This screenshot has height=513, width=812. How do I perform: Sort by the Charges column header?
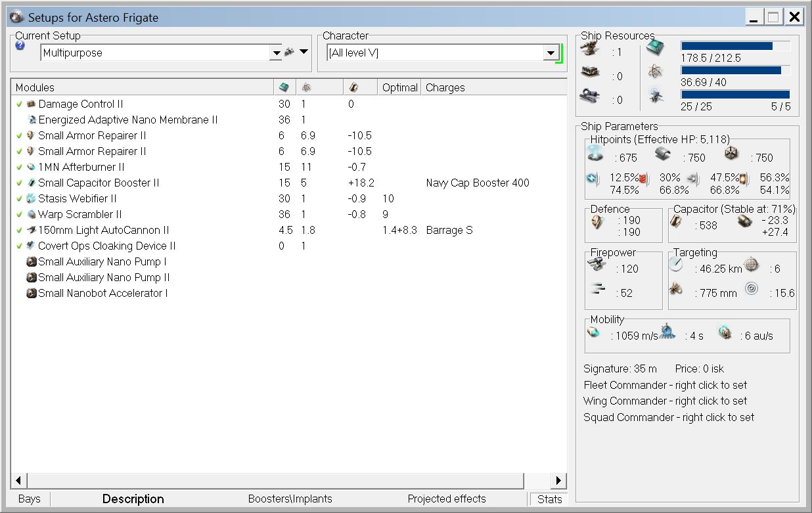pos(494,87)
